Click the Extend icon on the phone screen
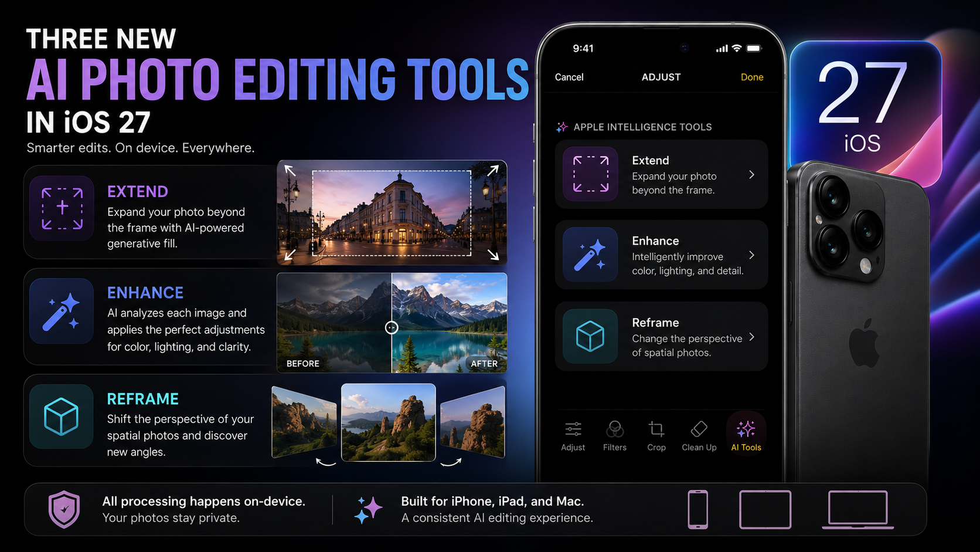980x552 pixels. pos(590,174)
